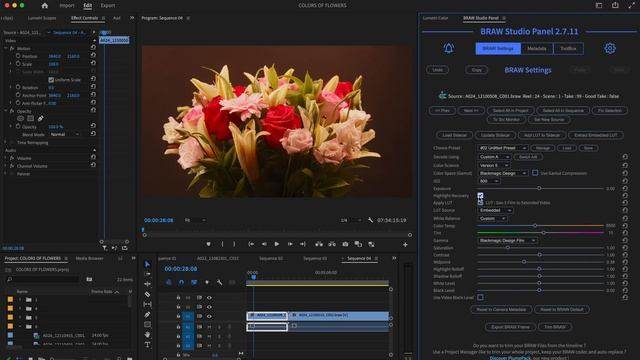Screen dimensions: 640x360
Task: Enable Use Gamut Compression checkbox
Action: click(x=535, y=173)
